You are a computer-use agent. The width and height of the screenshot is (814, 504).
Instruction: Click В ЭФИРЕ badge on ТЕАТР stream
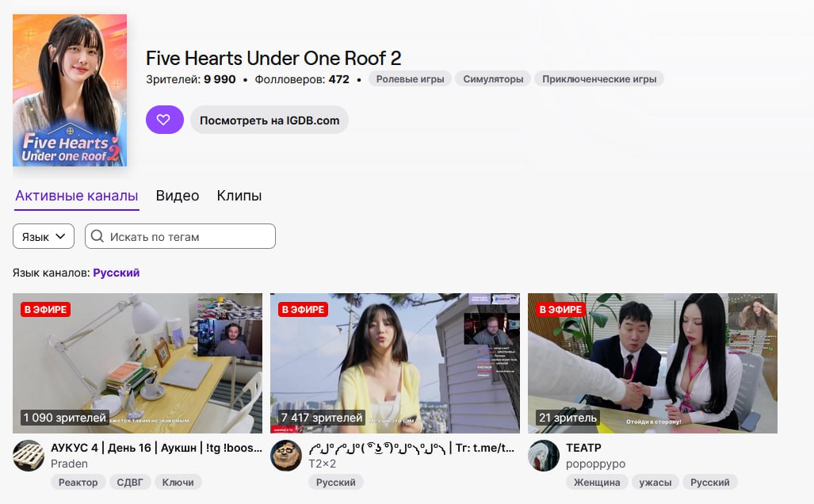coord(560,309)
